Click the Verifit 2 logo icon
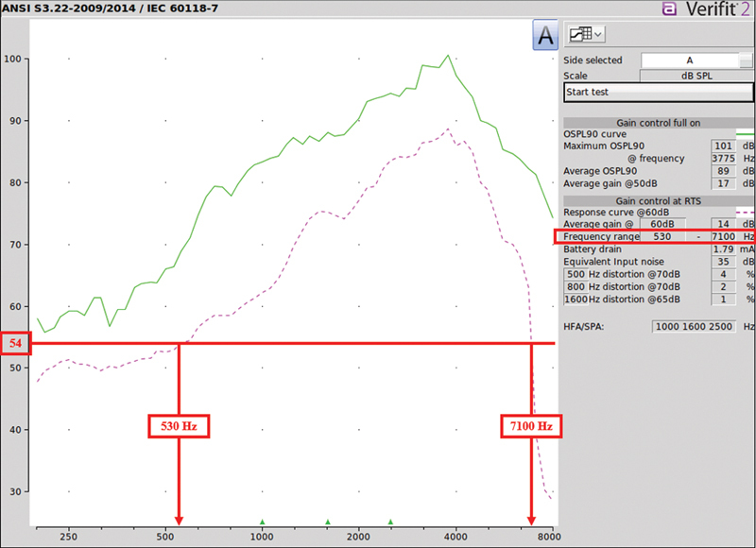The width and height of the screenshot is (756, 548). point(669,9)
